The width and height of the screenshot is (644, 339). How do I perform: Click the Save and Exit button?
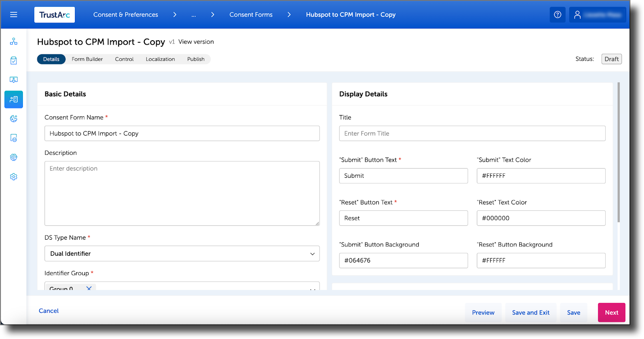(x=530, y=312)
